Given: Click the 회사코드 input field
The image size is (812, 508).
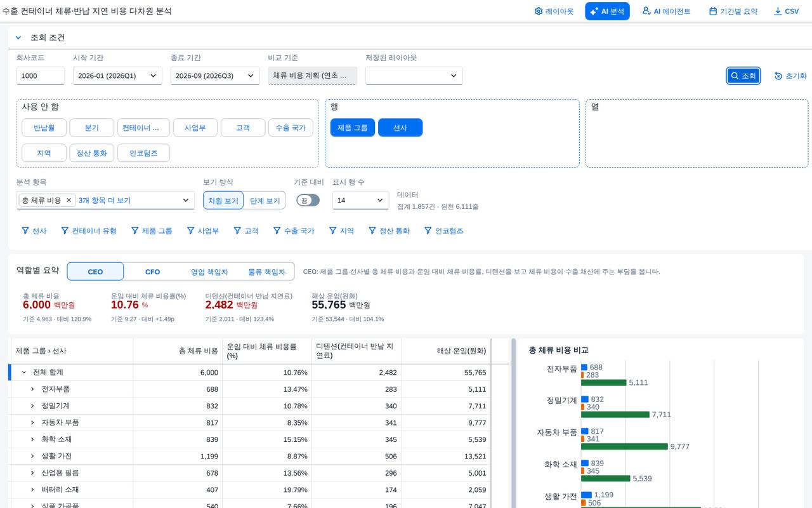Looking at the screenshot, I should [x=41, y=76].
